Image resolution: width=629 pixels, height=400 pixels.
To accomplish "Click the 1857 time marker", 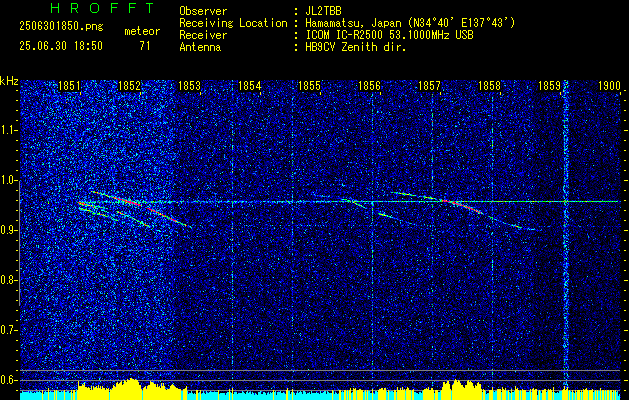I will (429, 85).
